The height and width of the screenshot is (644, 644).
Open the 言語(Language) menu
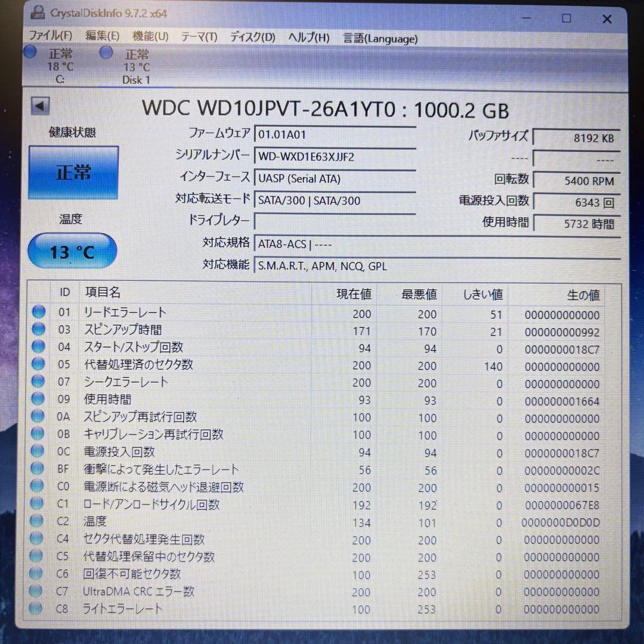[x=380, y=39]
